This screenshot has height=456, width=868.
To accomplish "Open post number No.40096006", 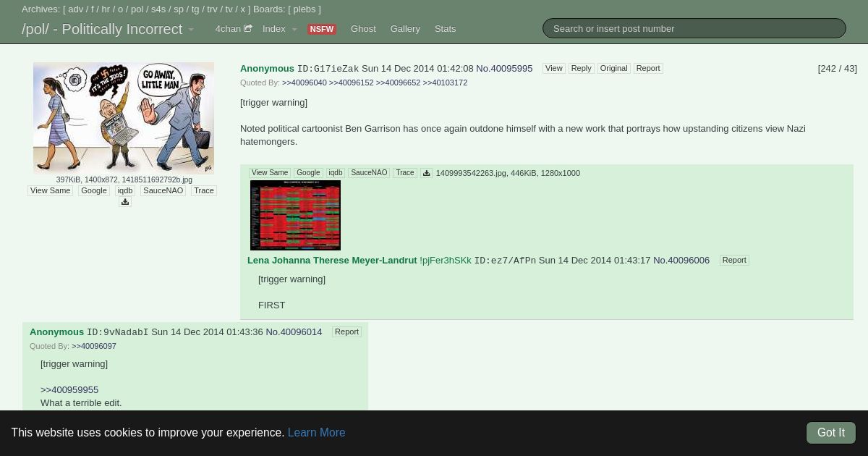I will 681,260.
